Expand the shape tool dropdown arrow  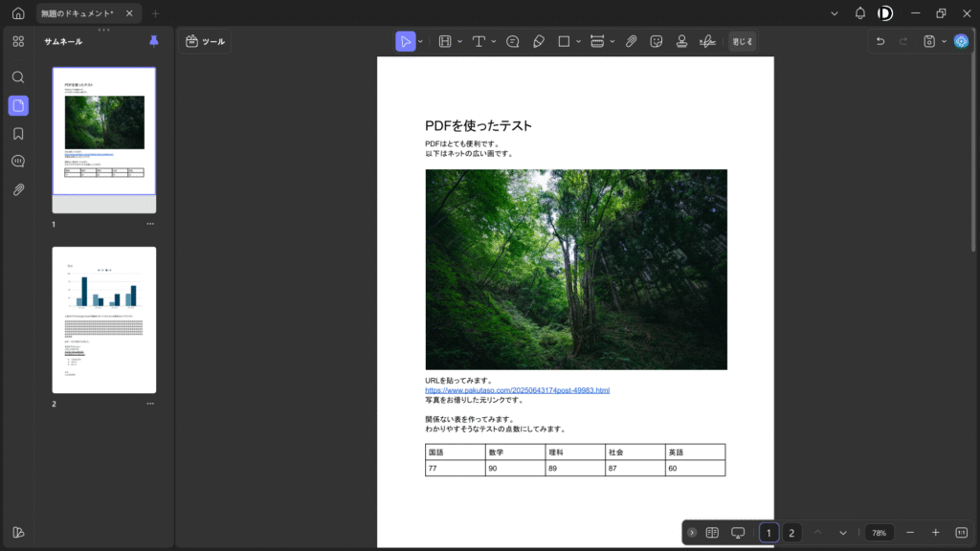pos(578,41)
